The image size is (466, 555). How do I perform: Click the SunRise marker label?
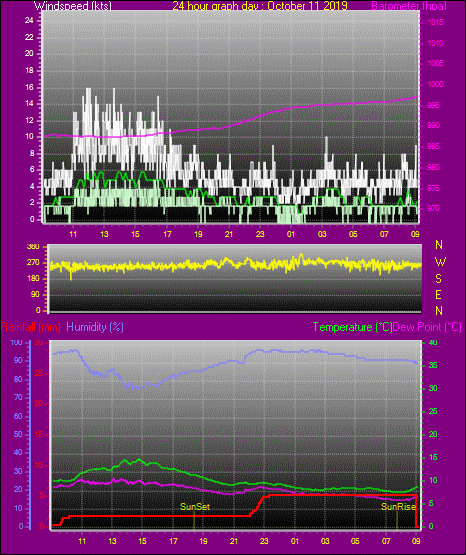click(x=398, y=507)
